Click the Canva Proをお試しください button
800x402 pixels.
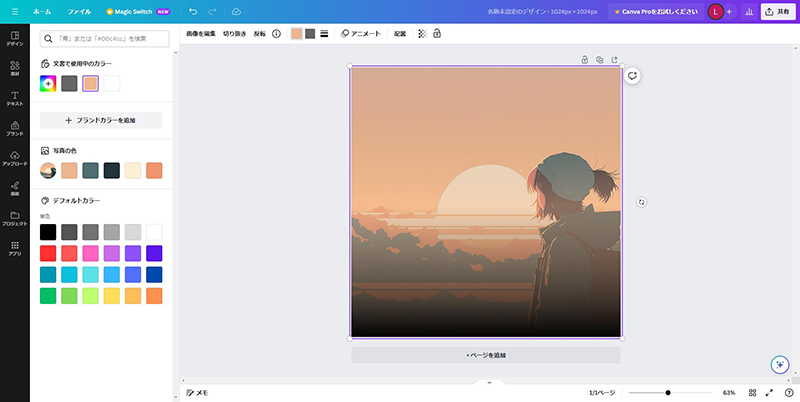656,12
